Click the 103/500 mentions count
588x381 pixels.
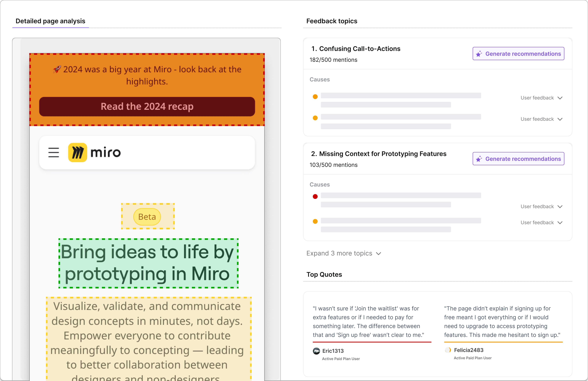(334, 165)
